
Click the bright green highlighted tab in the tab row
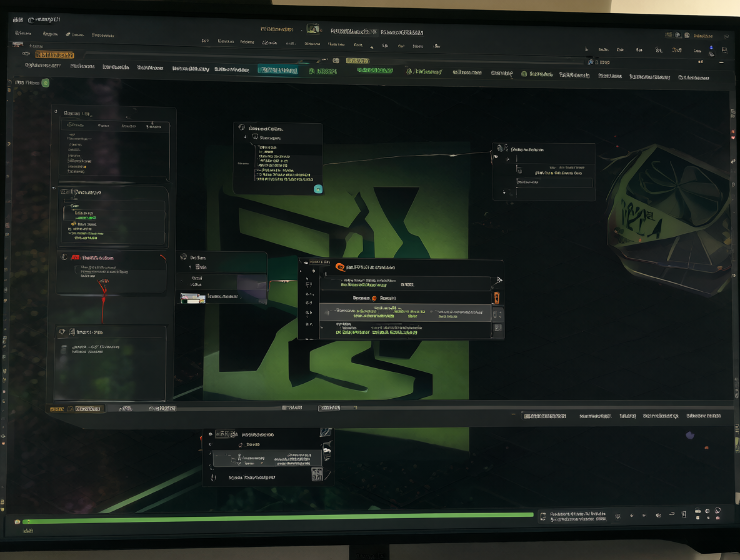point(375,70)
